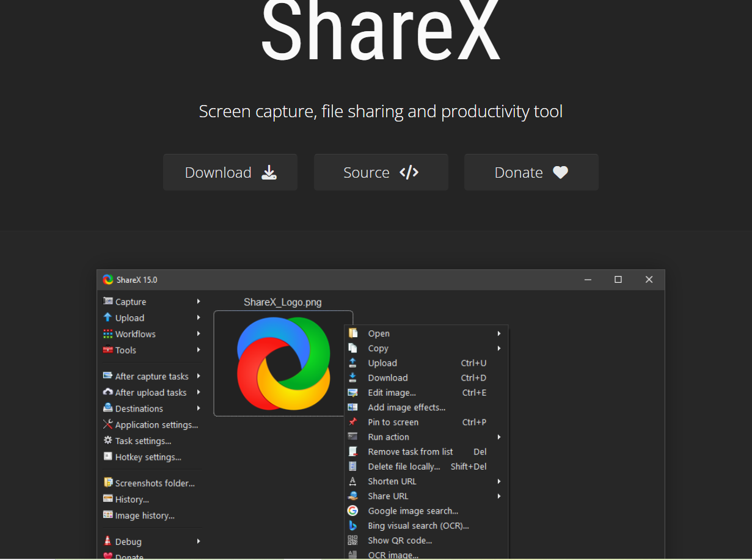Expand the After upload tasks arrow

coord(199,392)
